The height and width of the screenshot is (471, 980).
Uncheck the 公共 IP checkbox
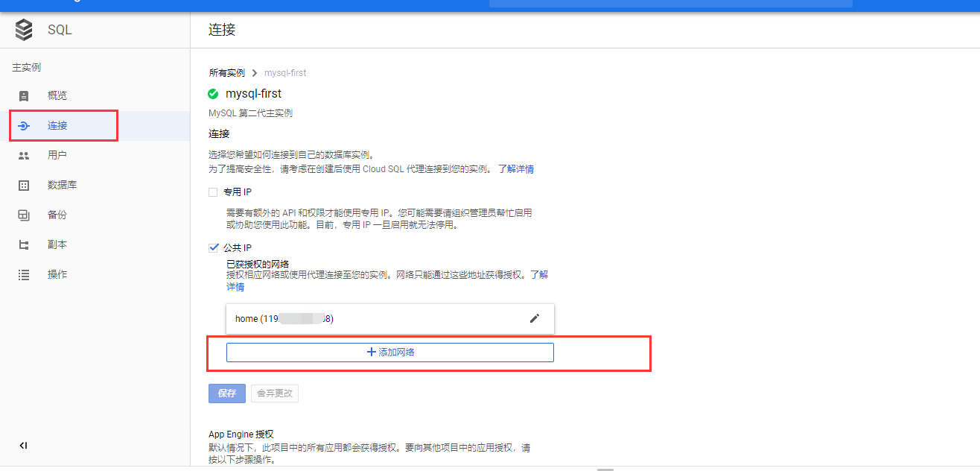click(213, 247)
